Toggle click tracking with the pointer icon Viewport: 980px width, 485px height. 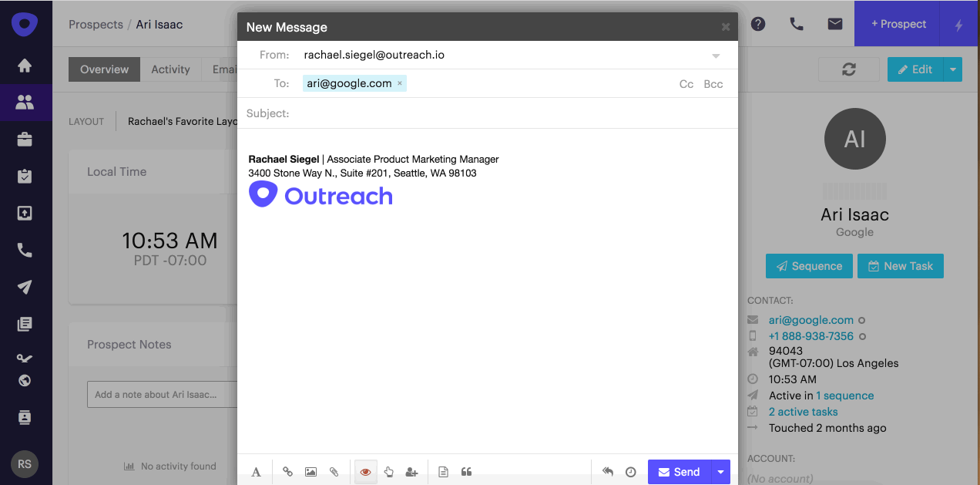tap(388, 471)
